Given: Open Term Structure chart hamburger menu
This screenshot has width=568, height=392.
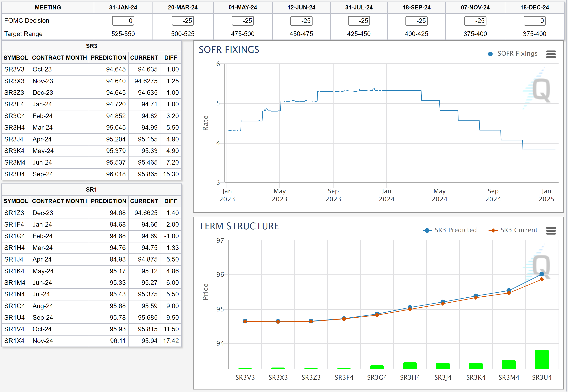Looking at the screenshot, I should click(x=551, y=231).
